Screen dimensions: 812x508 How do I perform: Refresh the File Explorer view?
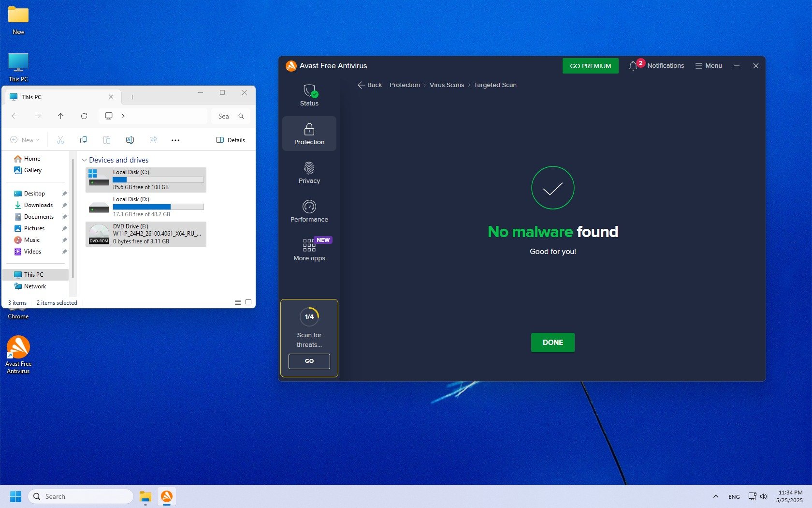(84, 116)
